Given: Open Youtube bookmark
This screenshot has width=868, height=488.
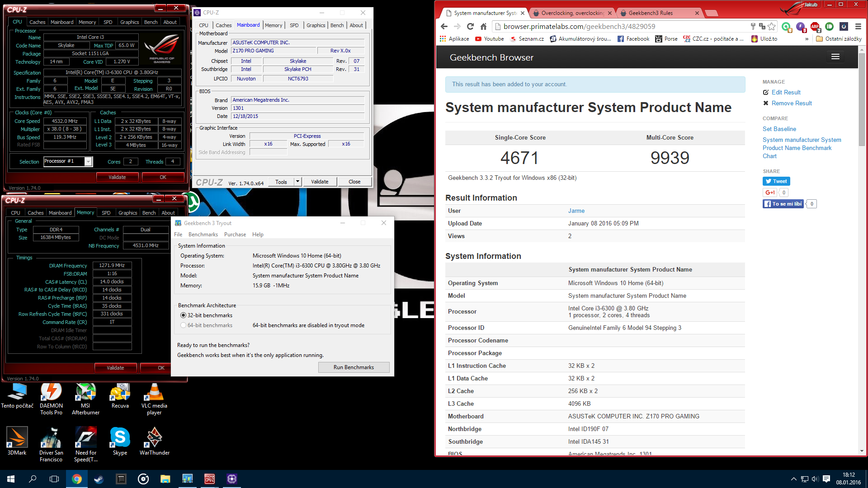Looking at the screenshot, I should point(489,39).
